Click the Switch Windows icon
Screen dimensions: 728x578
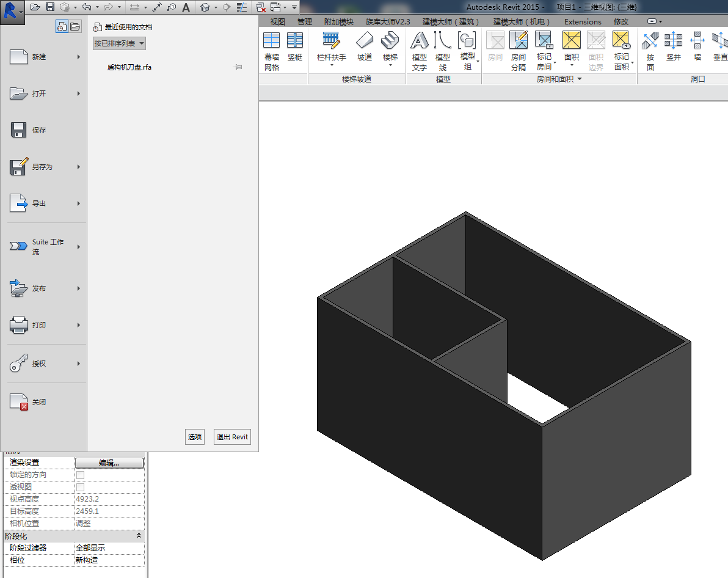click(275, 7)
